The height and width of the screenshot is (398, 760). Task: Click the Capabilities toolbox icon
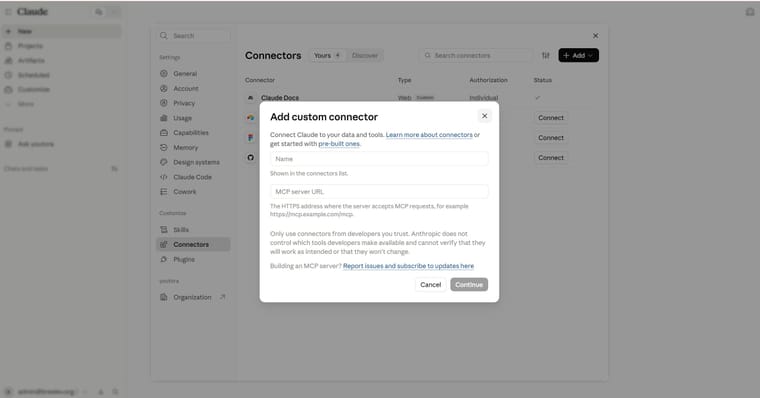click(x=164, y=133)
